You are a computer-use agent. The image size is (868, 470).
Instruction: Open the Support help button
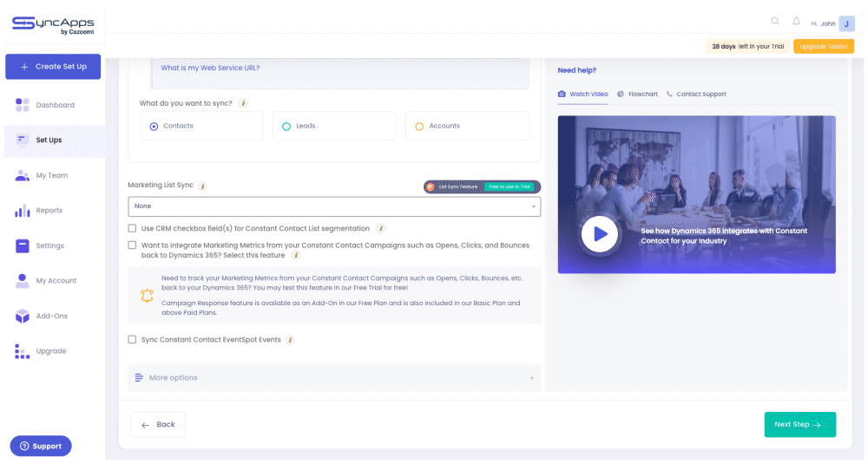click(x=41, y=447)
